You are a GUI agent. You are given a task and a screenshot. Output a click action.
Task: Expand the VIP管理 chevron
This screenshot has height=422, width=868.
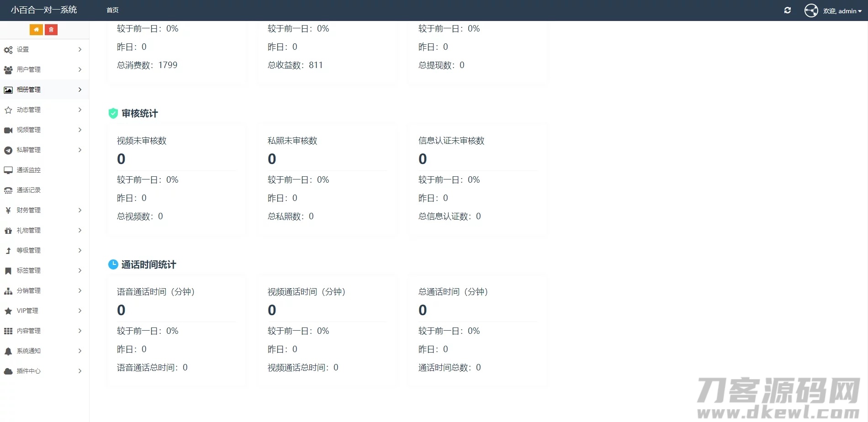80,311
